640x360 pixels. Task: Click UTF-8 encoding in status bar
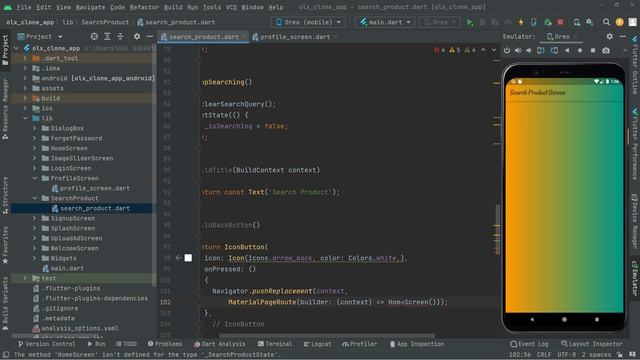(x=567, y=355)
